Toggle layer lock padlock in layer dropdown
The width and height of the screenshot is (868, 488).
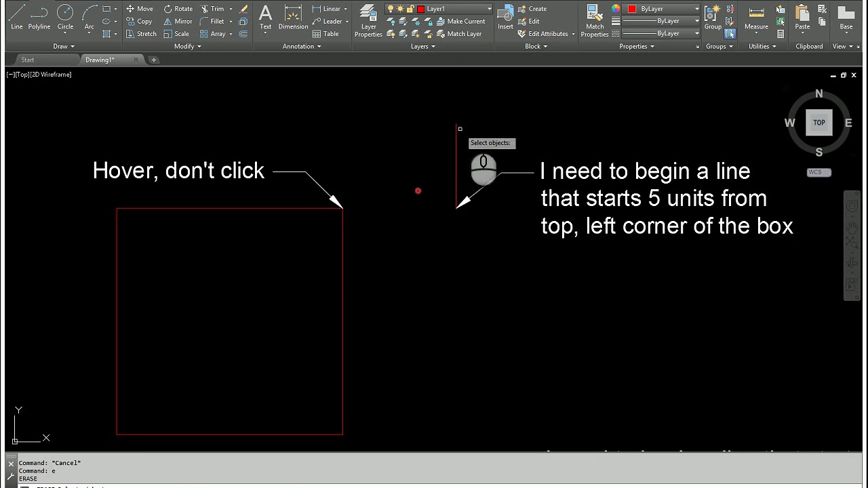click(x=411, y=9)
